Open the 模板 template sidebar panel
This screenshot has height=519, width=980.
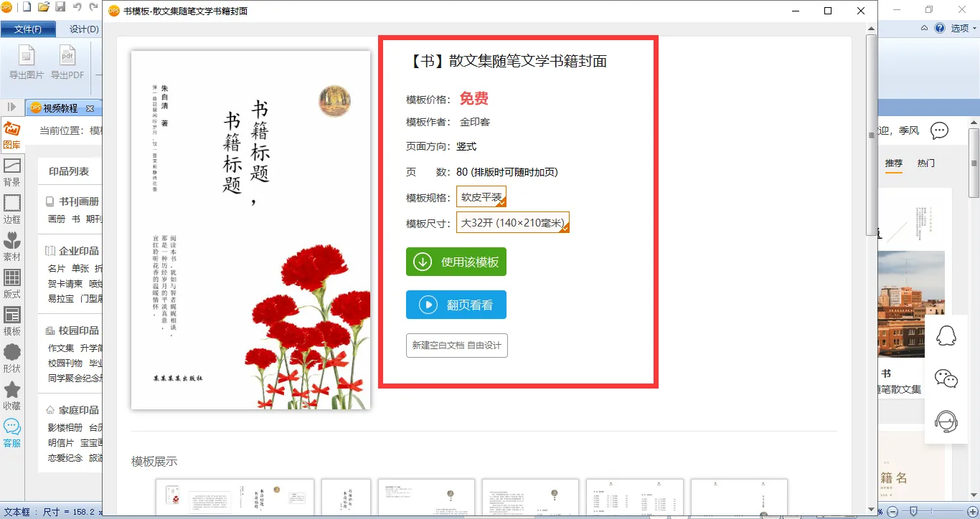click(11, 323)
